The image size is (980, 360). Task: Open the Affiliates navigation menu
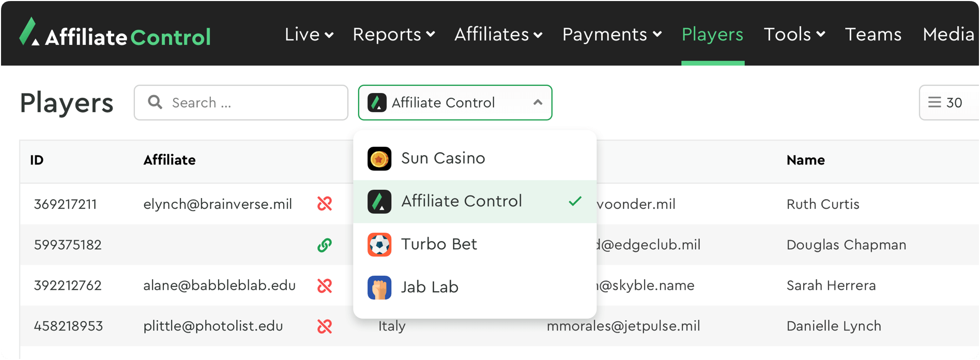coord(498,35)
